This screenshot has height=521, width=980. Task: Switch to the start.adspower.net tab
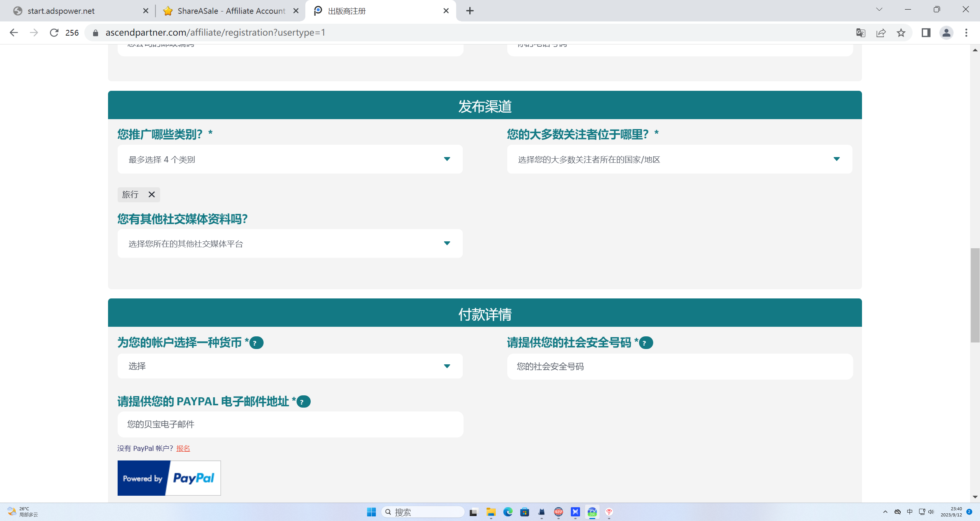(61, 11)
